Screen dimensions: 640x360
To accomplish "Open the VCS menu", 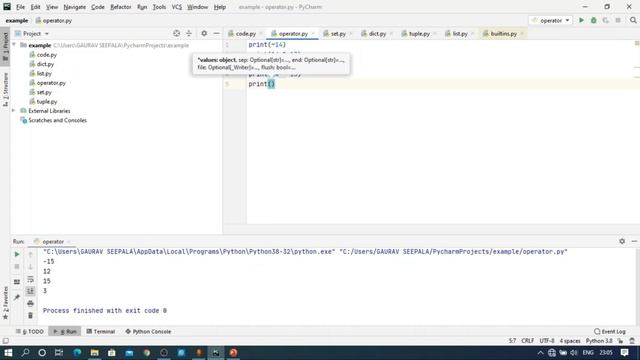I will click(177, 7).
